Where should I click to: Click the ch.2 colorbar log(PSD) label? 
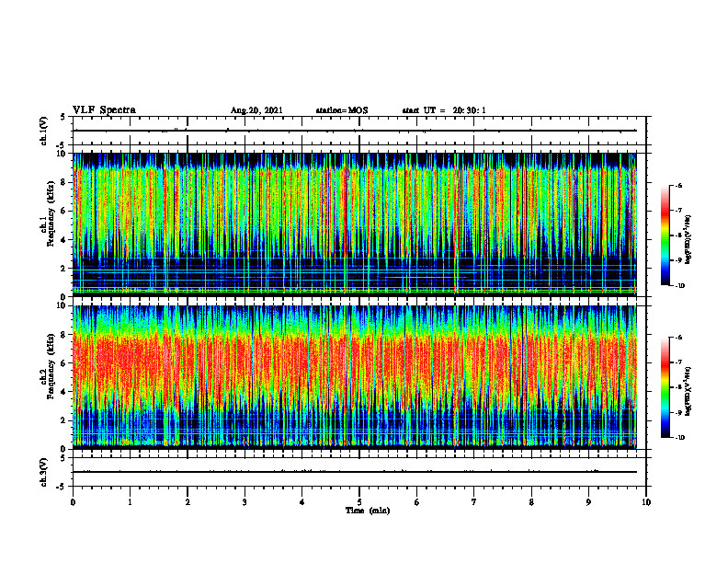(688, 391)
